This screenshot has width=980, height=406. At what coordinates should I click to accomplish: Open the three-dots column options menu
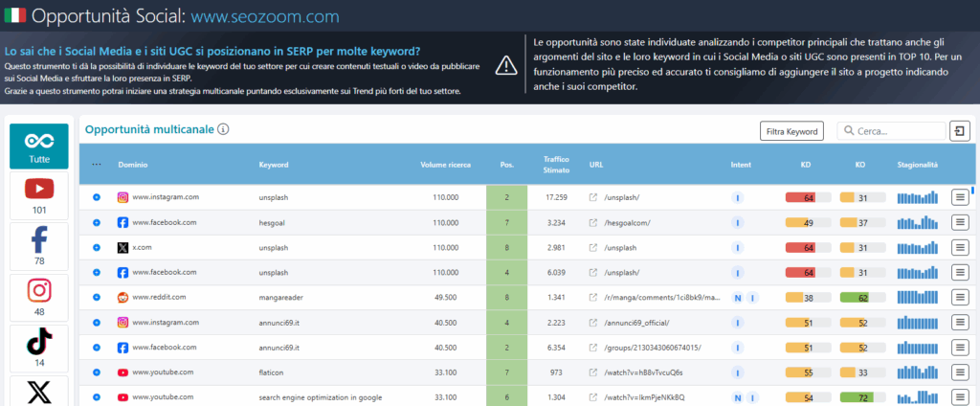coord(97,165)
